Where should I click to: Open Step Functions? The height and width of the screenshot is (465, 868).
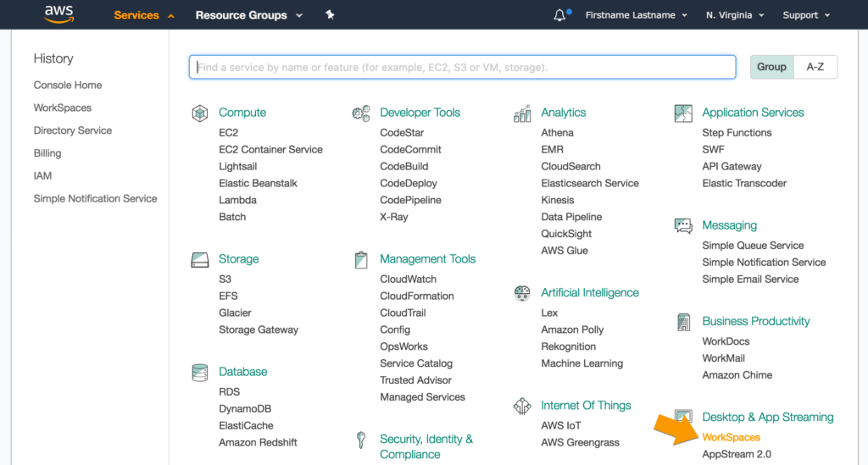(x=737, y=133)
